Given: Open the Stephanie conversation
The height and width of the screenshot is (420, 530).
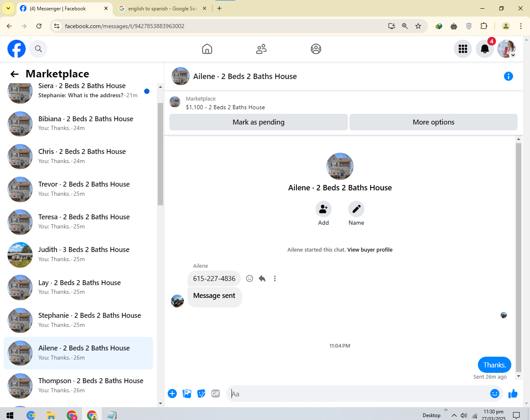Looking at the screenshot, I should [79, 320].
